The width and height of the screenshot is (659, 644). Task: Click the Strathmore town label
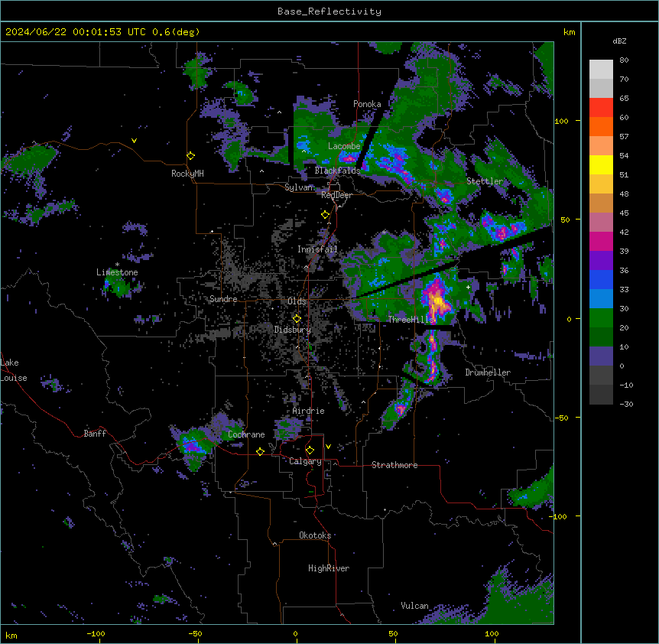pos(394,465)
